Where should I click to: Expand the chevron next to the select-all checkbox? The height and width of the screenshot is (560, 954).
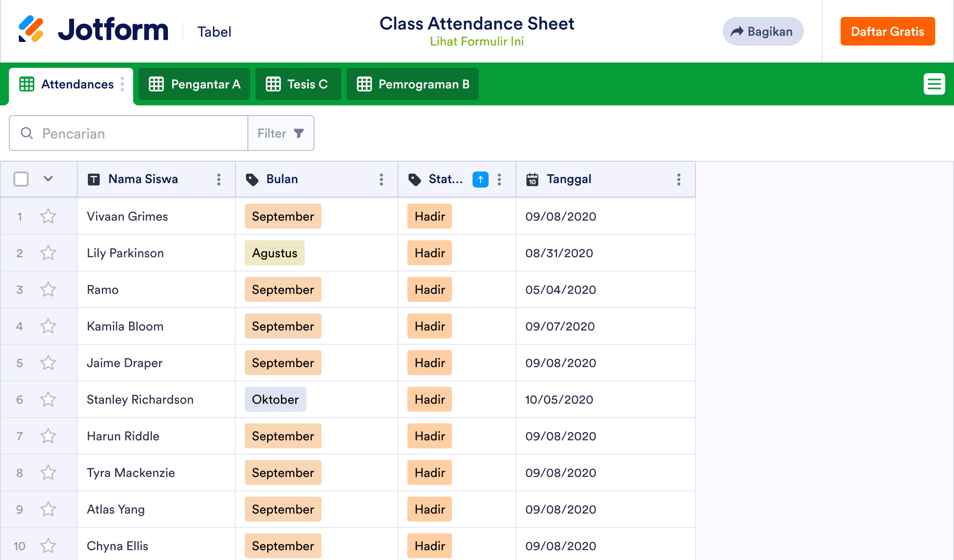click(48, 179)
